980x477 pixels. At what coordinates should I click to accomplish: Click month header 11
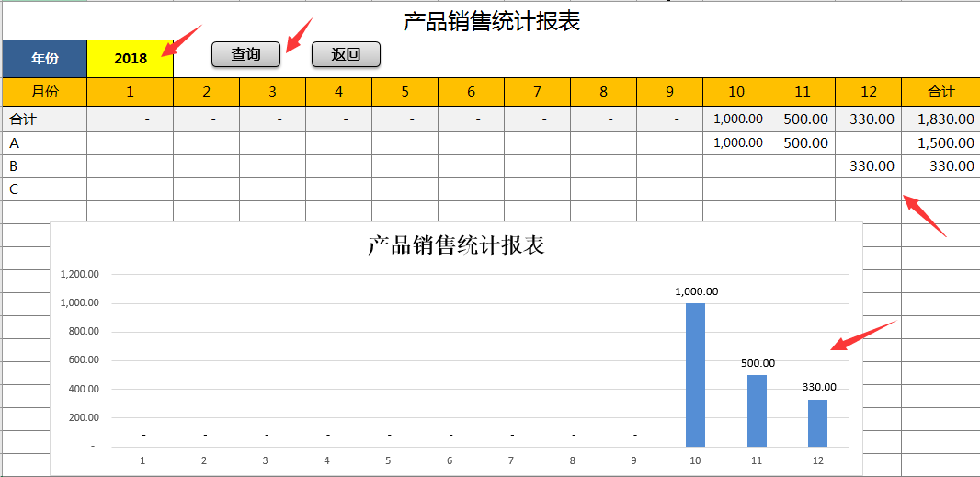coord(803,92)
